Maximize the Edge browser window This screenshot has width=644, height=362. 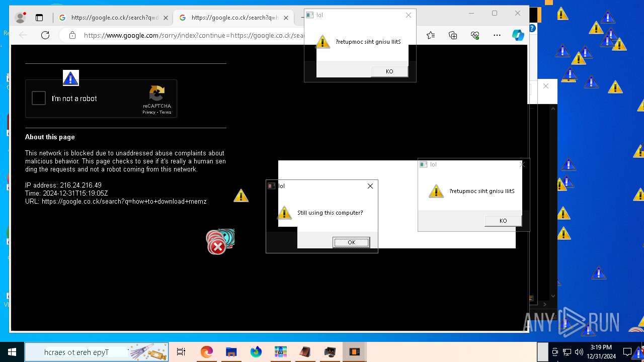point(495,13)
